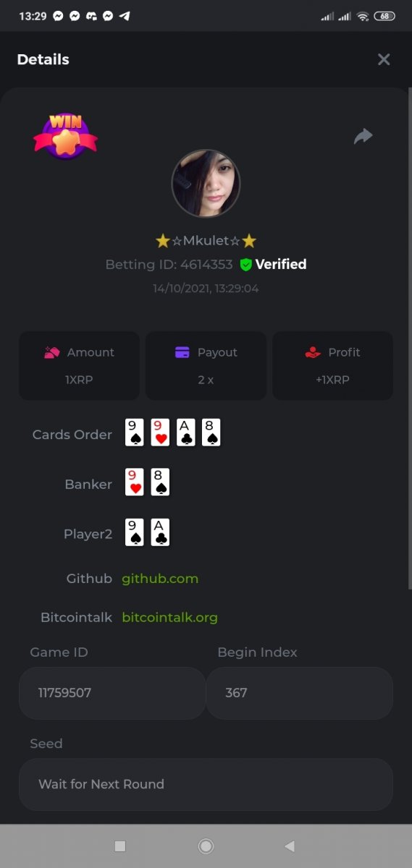Click the Seed field

point(206,784)
